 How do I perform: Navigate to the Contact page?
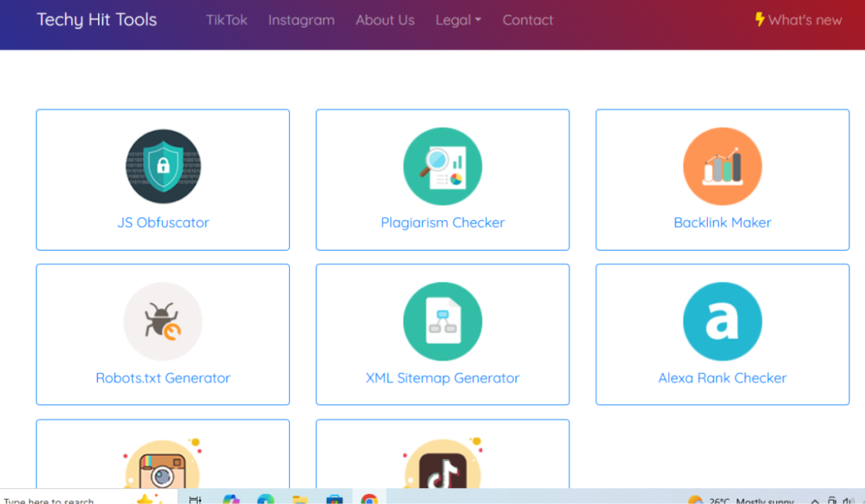tap(528, 20)
